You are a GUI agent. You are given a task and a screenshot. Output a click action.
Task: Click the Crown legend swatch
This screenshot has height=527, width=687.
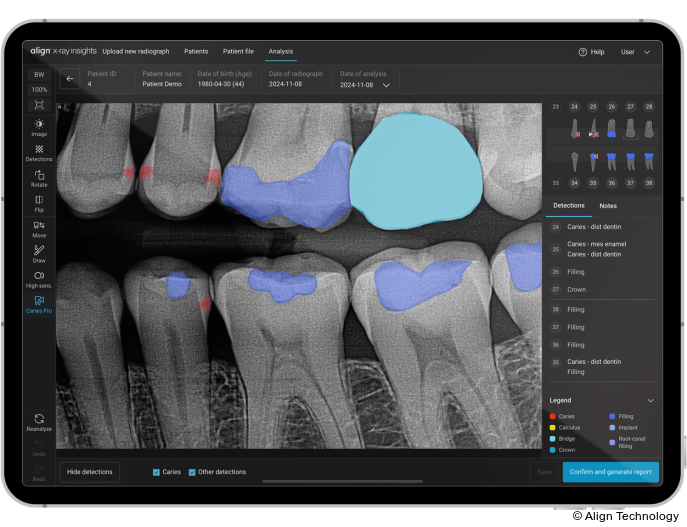click(x=552, y=450)
